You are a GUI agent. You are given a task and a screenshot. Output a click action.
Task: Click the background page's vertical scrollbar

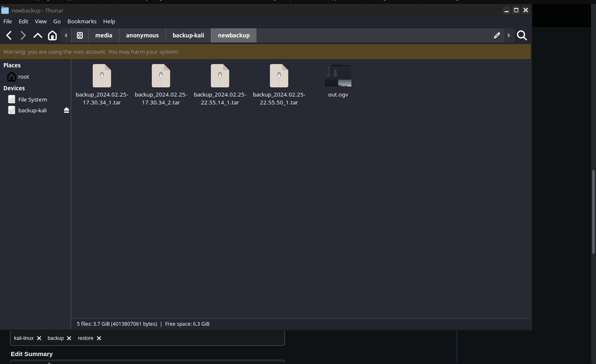coord(594,212)
